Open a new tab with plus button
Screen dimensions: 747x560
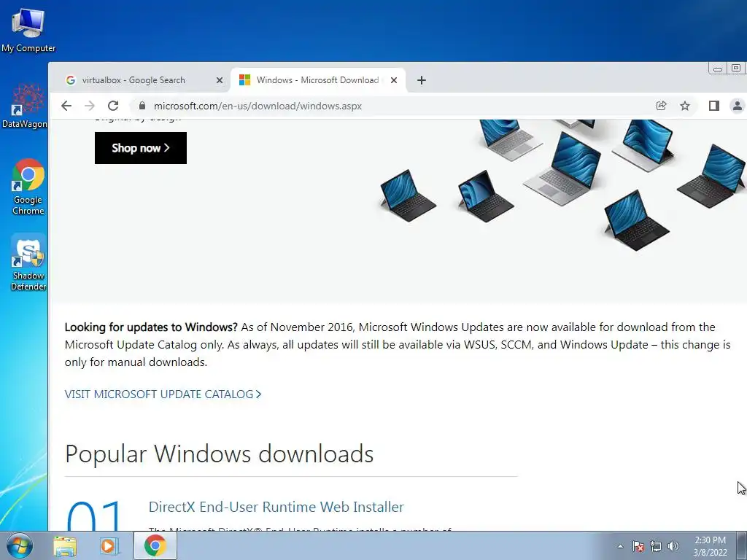pyautogui.click(x=421, y=80)
